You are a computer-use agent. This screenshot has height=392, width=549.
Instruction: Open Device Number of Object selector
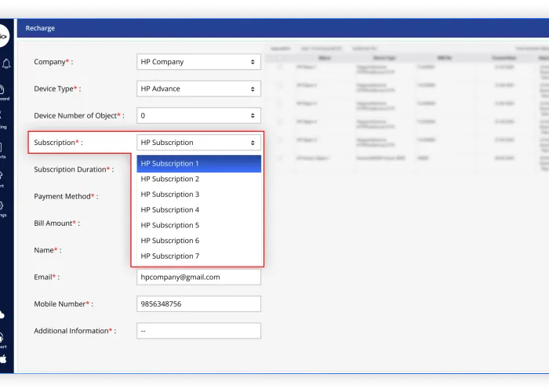point(198,115)
